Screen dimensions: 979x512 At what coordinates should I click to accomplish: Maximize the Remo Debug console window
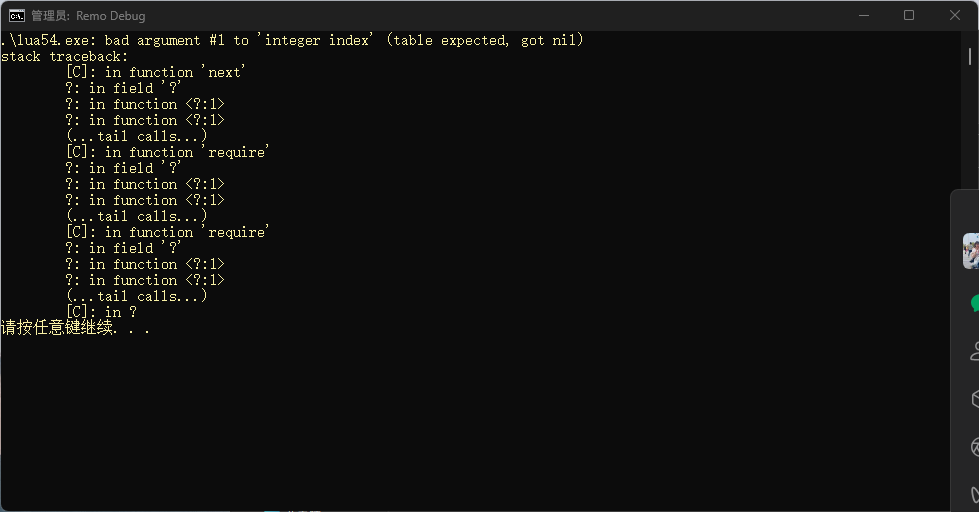click(909, 15)
